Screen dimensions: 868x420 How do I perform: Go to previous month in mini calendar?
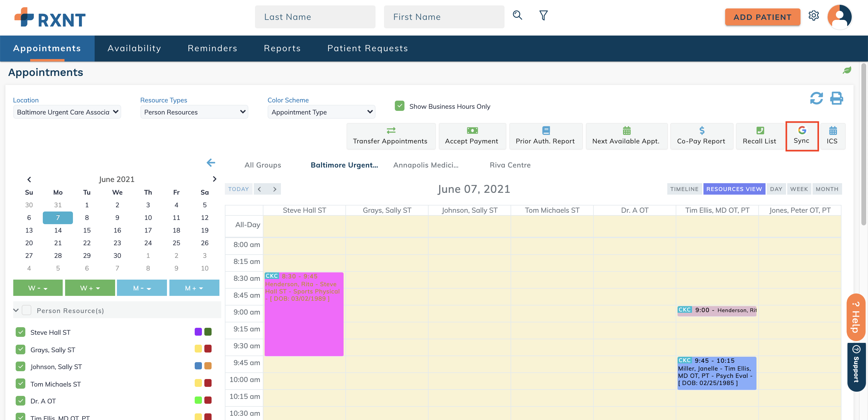[29, 179]
